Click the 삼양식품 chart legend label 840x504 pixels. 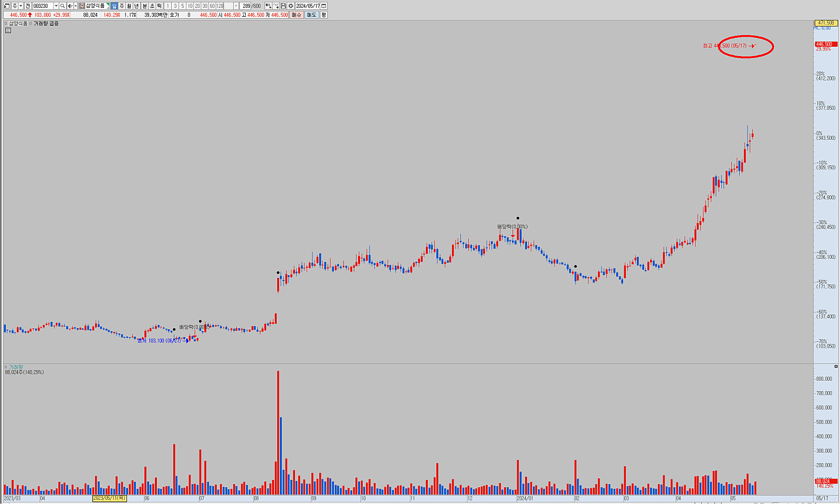[x=18, y=24]
